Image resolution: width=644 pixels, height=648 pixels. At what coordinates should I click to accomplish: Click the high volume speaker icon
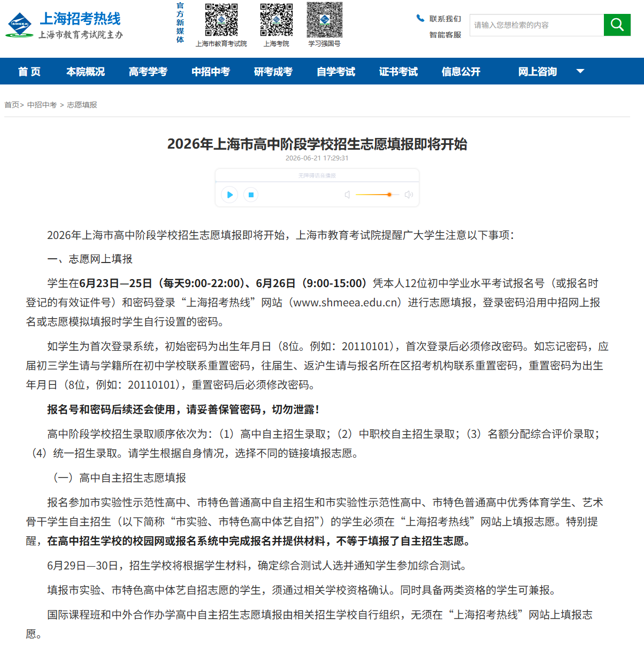[409, 195]
